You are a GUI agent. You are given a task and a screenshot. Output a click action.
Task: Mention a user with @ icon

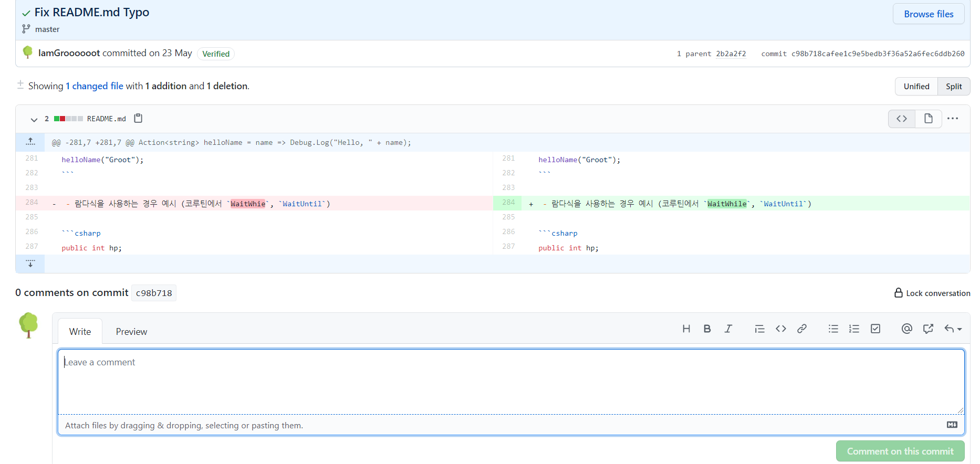pyautogui.click(x=906, y=329)
